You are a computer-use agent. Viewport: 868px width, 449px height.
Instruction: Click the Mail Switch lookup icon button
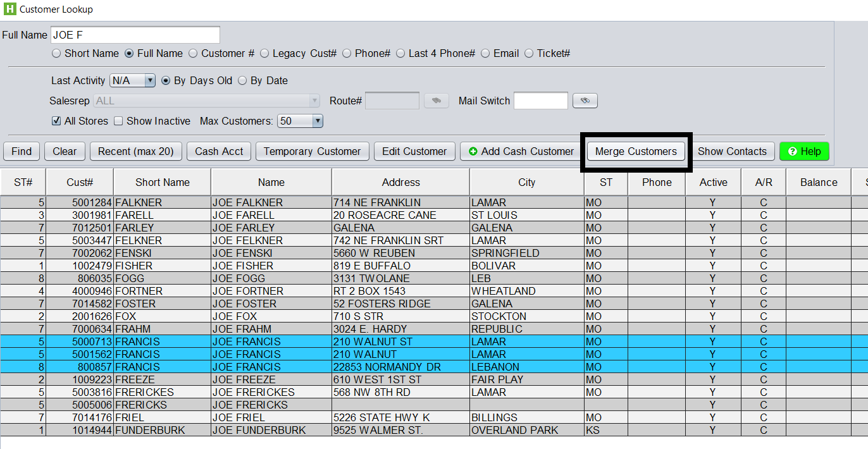(585, 101)
